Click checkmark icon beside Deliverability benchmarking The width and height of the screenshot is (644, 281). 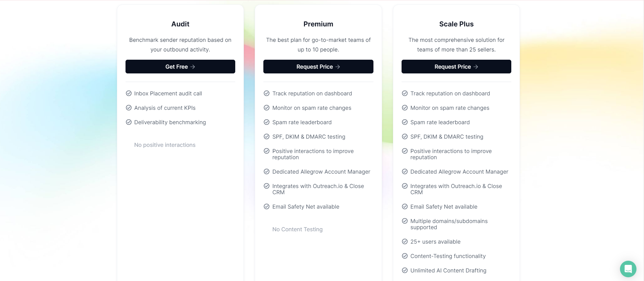pyautogui.click(x=129, y=122)
